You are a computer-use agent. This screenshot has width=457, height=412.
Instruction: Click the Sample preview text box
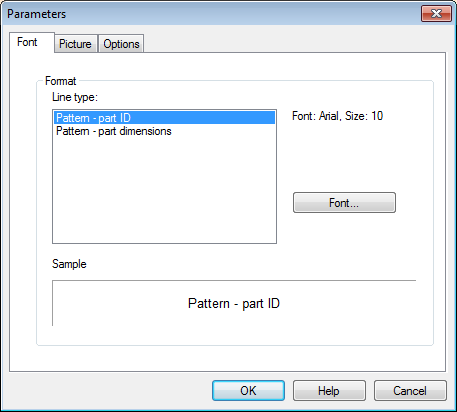pos(234,303)
